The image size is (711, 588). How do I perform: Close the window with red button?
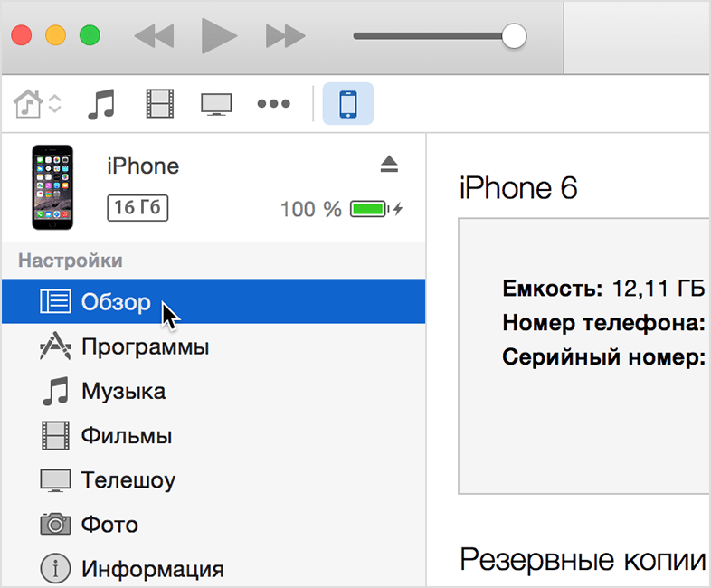tap(22, 35)
